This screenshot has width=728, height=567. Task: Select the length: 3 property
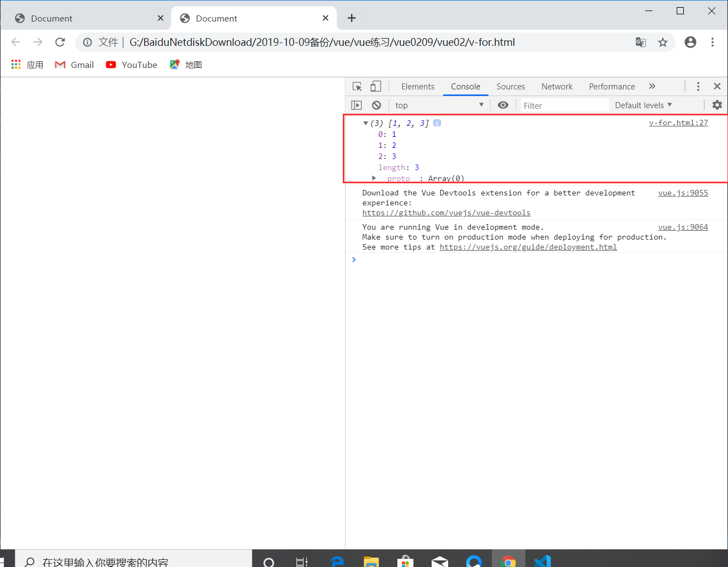[398, 167]
